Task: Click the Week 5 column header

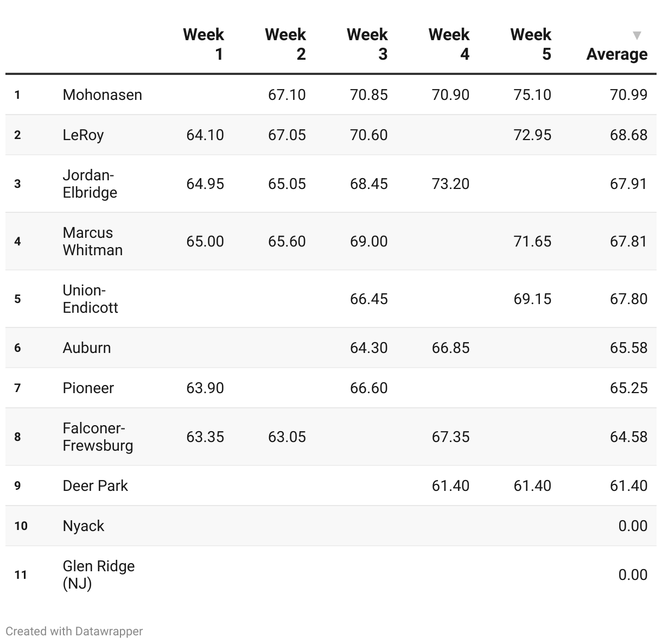Action: (531, 44)
